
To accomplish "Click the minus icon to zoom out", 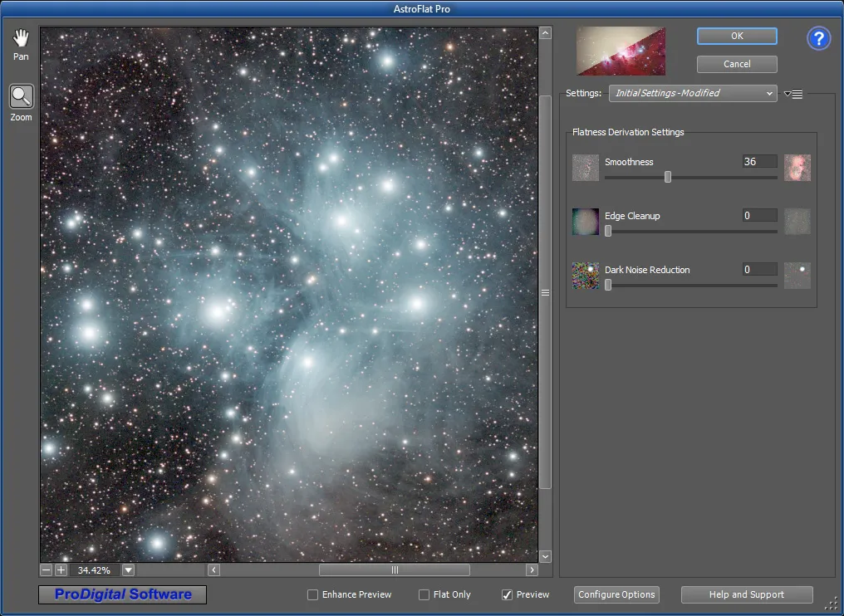I will click(46, 570).
